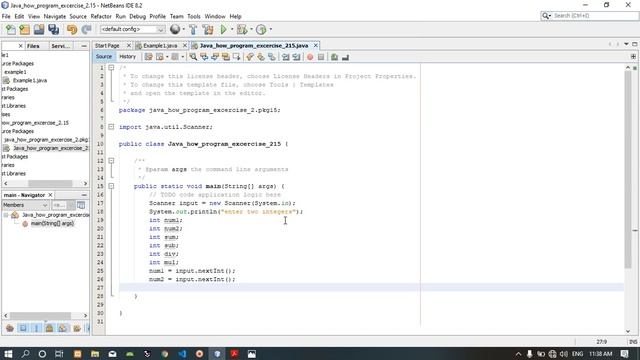The width and height of the screenshot is (640, 360).
Task: Toggle Show Fields filter in Navigator
Action: coord(23,328)
